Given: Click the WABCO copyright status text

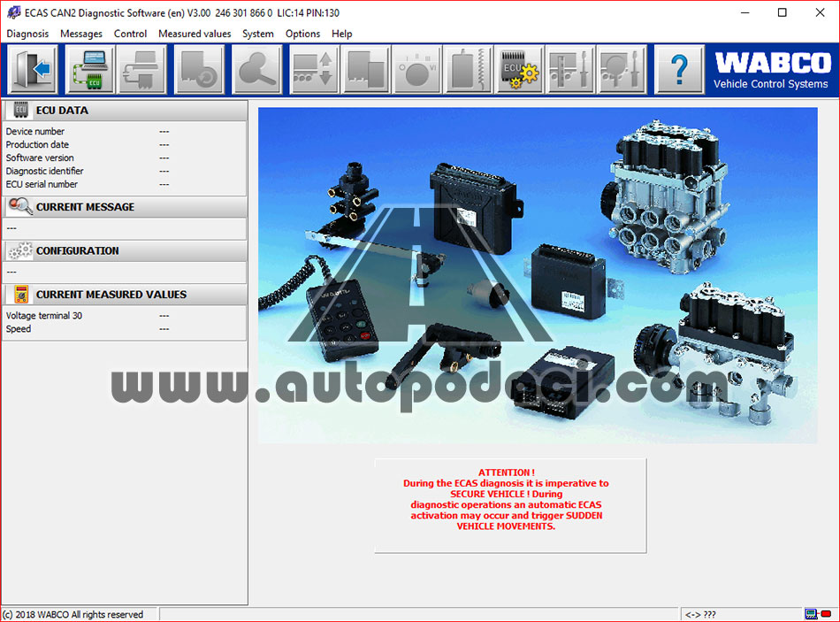Looking at the screenshot, I should coord(73,615).
